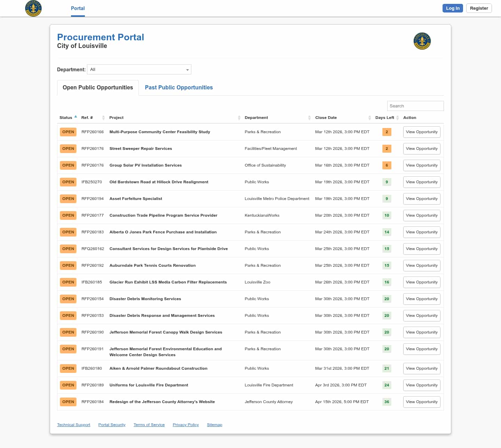Switch to Past Public Opportunities tab

(x=179, y=88)
